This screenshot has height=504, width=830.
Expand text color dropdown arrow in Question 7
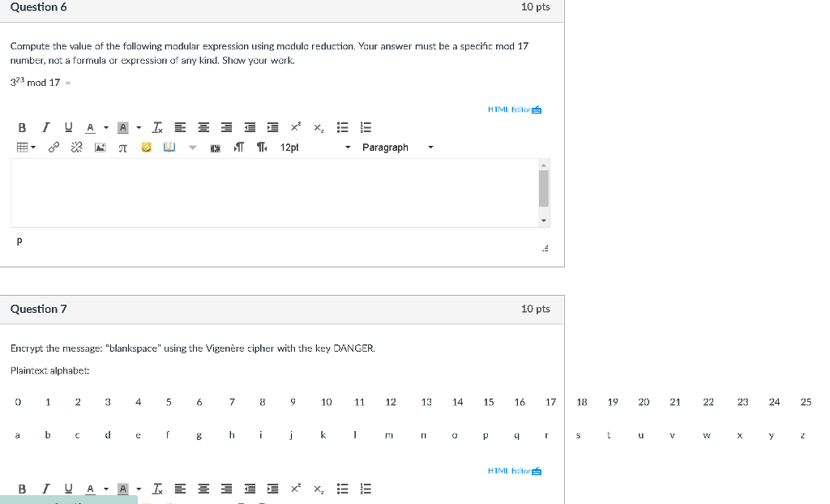[106, 489]
